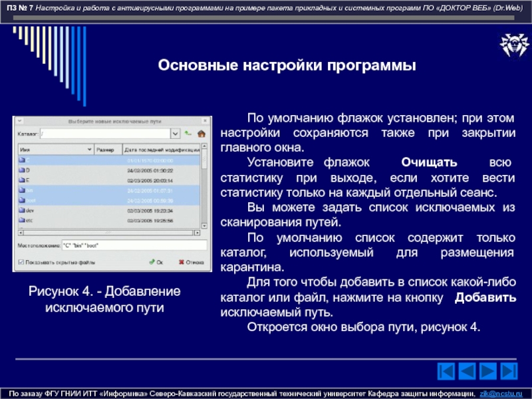This screenshot has width=532, height=399.
Task: Open the Каталог path dropdown
Action: pyautogui.click(x=175, y=134)
